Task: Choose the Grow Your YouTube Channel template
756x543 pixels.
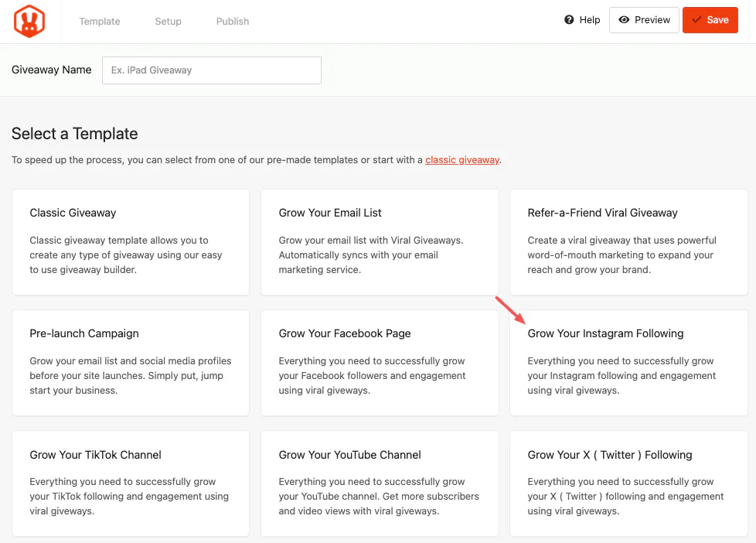Action: [x=380, y=483]
